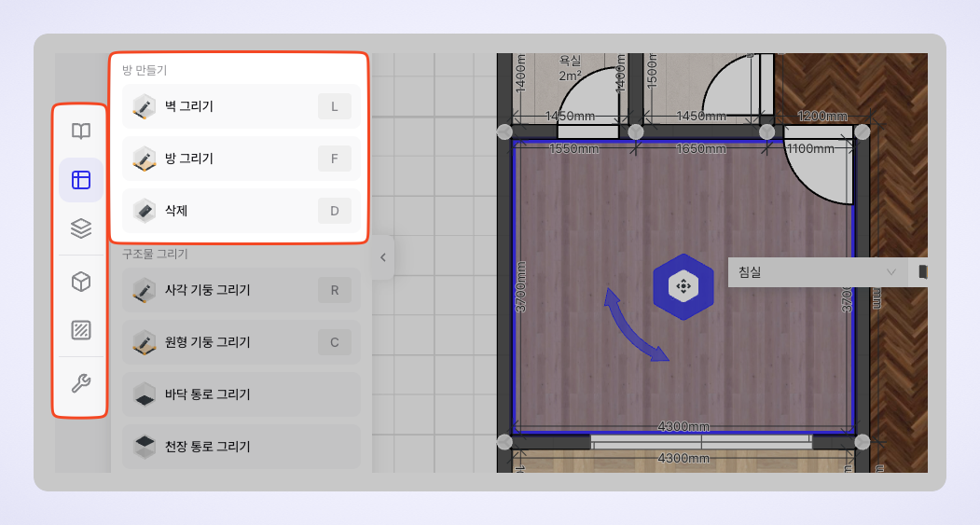Click the 욕실 2m² room label
Viewport: 980px width, 525px height.
pyautogui.click(x=570, y=68)
